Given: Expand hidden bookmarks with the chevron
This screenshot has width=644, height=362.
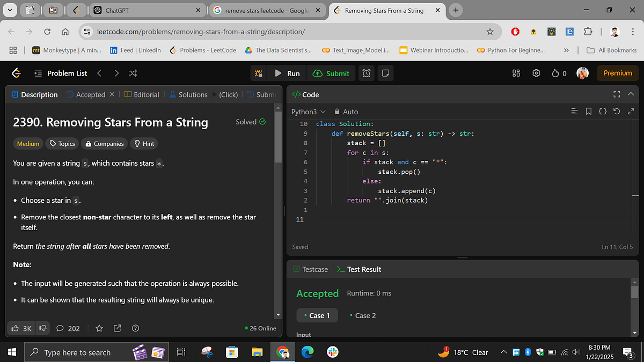Looking at the screenshot, I should coord(567,50).
